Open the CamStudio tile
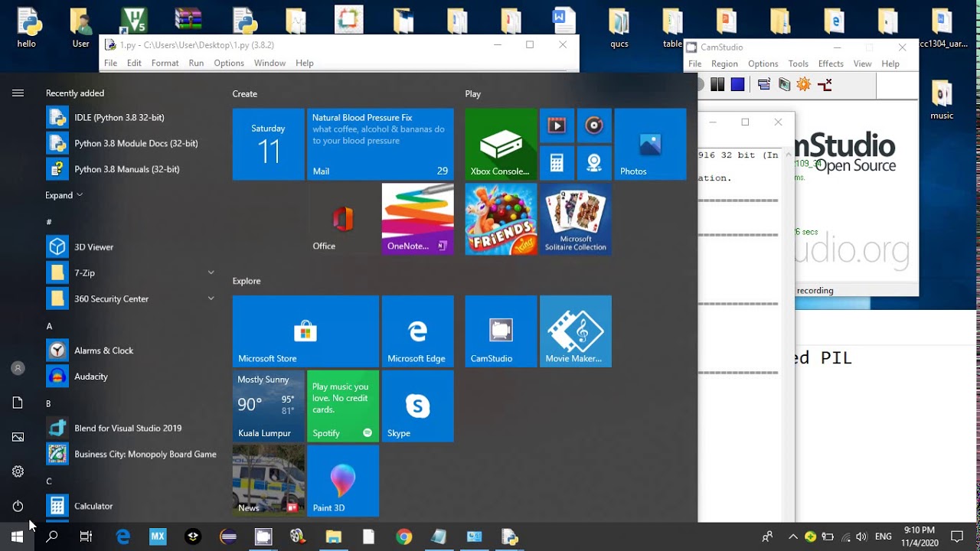 coord(501,331)
